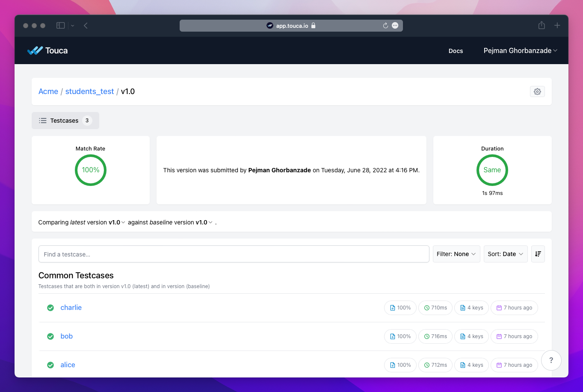
Task: Open Docs in the top navigation
Action: coord(456,51)
